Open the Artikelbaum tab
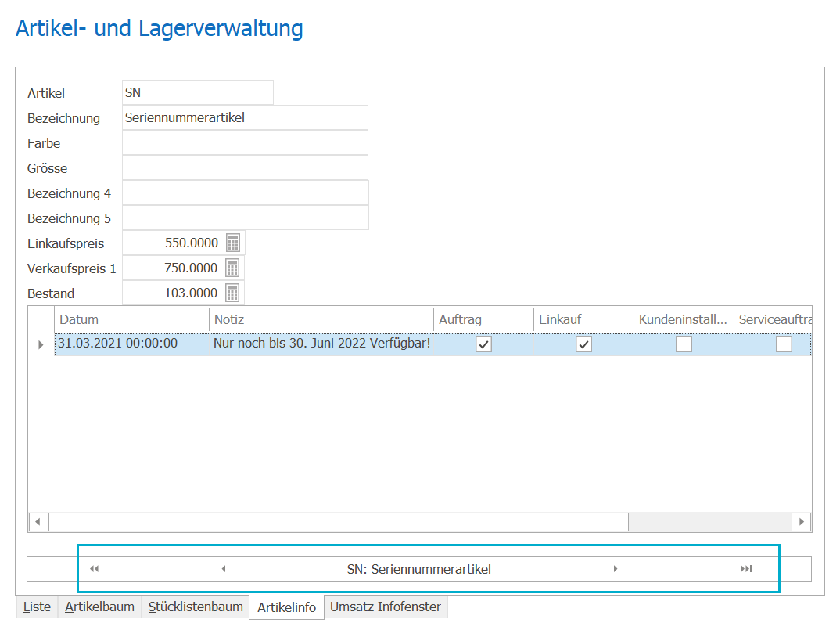 point(99,607)
